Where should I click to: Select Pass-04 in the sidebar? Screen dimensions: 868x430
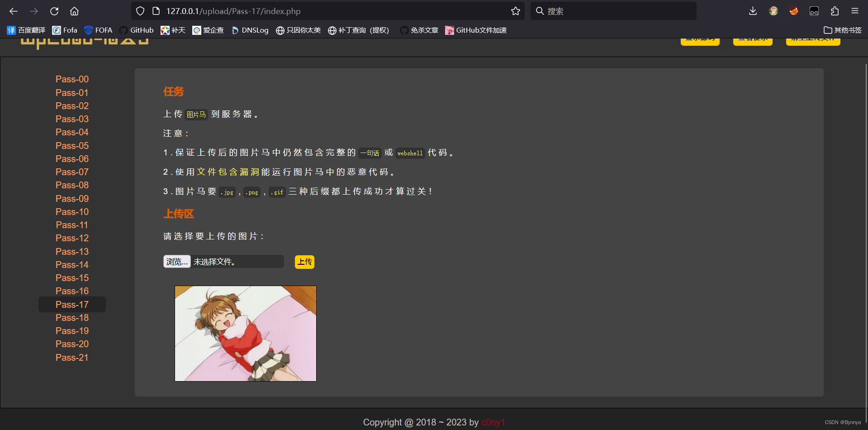click(72, 132)
